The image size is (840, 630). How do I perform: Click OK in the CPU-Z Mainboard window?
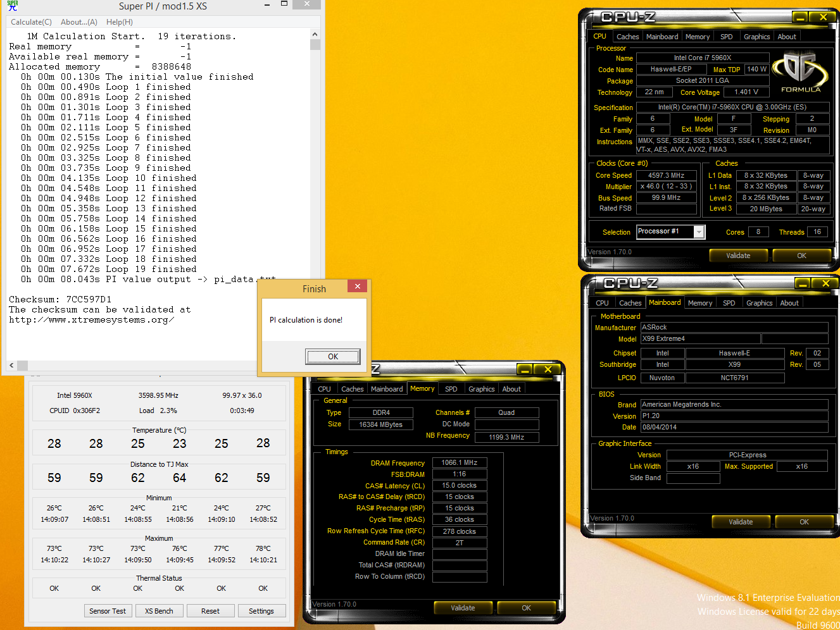coord(804,522)
